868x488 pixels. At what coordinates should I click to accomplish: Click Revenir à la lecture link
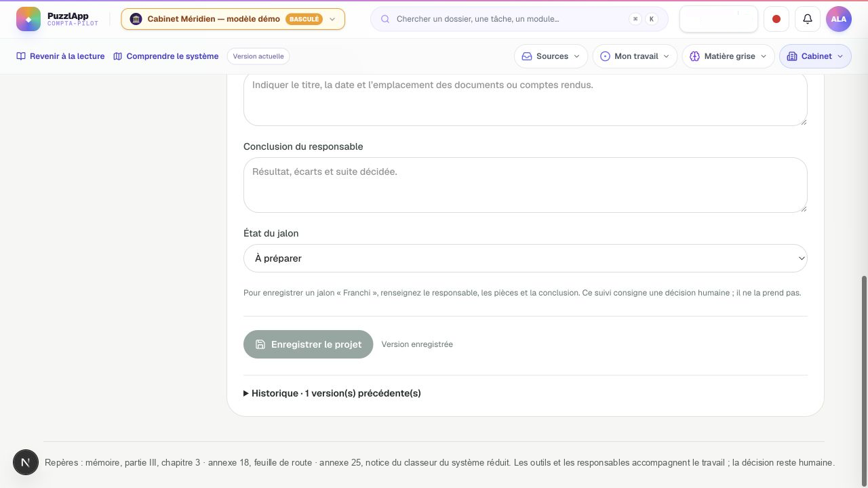pos(60,56)
